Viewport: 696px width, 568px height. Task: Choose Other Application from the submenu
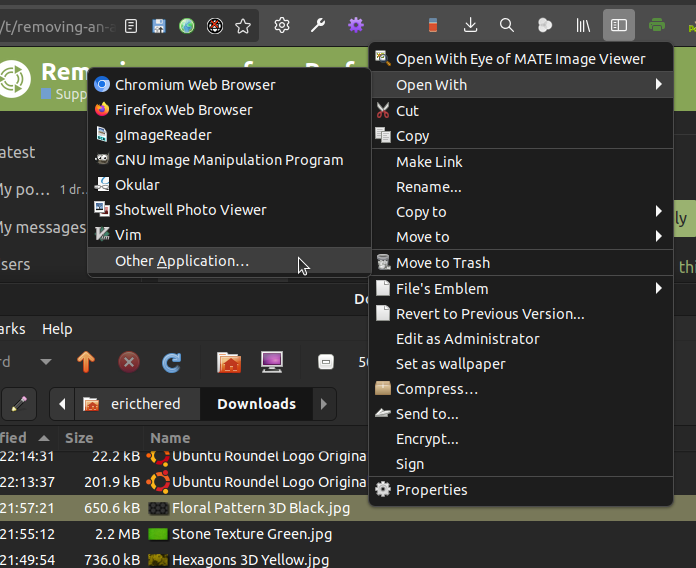(181, 261)
